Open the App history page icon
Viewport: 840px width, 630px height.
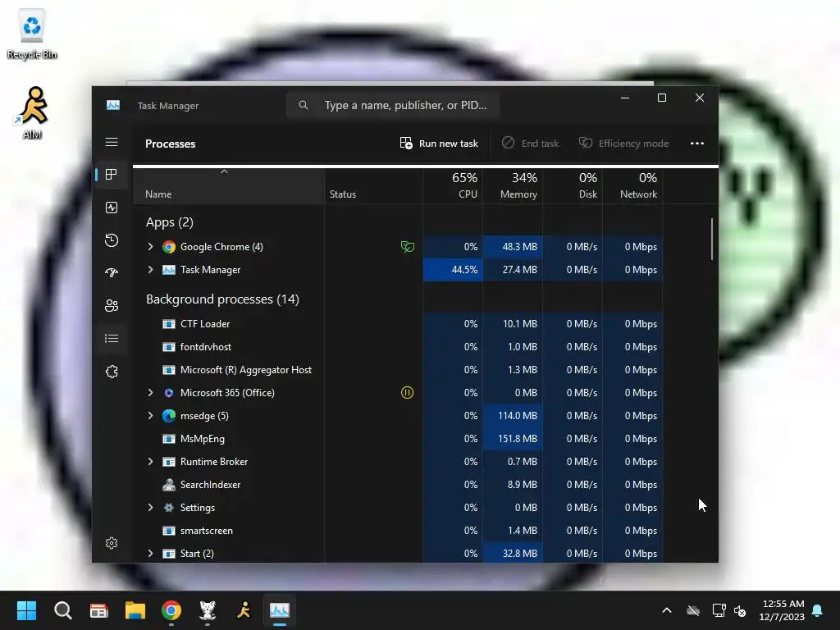point(112,240)
